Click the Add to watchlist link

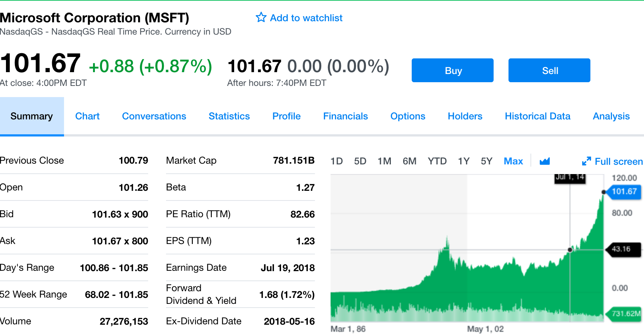point(306,18)
